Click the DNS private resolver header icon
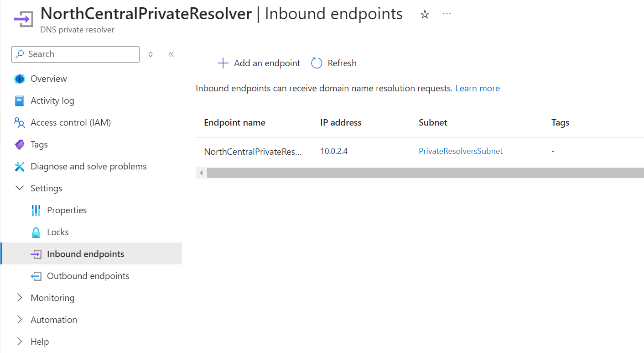Viewport: 644px width, 353px height. [x=24, y=19]
